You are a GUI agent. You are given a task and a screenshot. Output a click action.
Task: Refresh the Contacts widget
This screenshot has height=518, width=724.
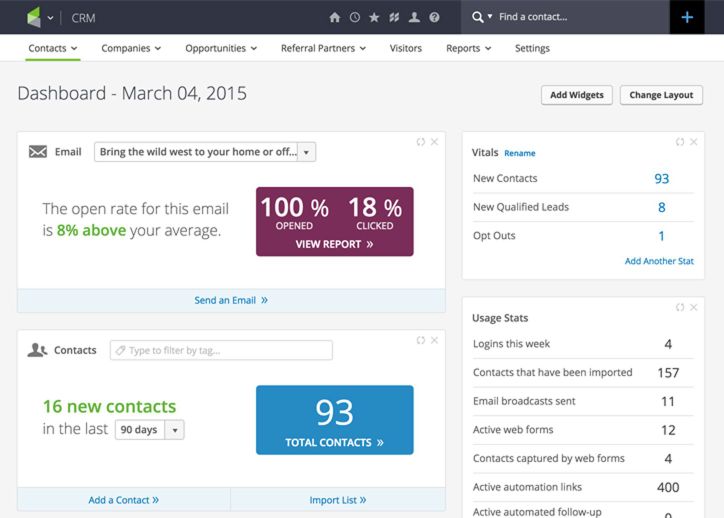(x=420, y=340)
